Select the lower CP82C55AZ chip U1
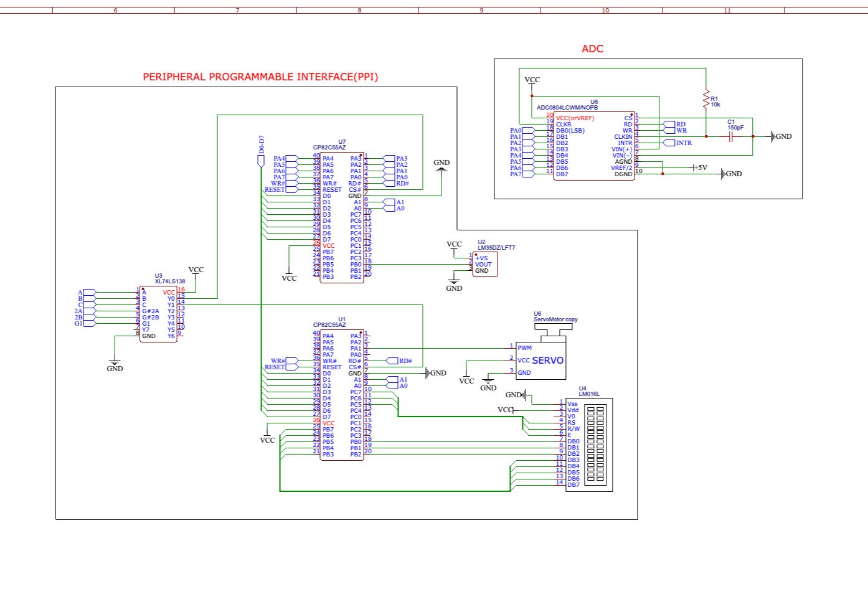Viewport: 868px width, 604px height. tap(341, 395)
